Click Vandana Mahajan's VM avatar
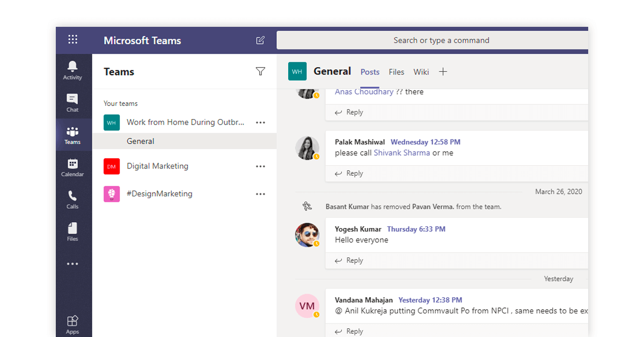644x337 pixels. (308, 306)
